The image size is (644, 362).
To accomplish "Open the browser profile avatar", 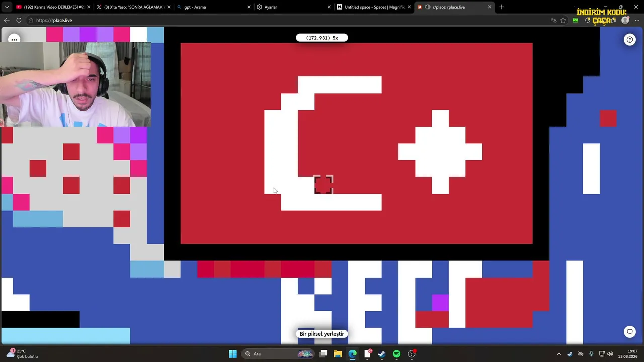I will click(x=625, y=20).
